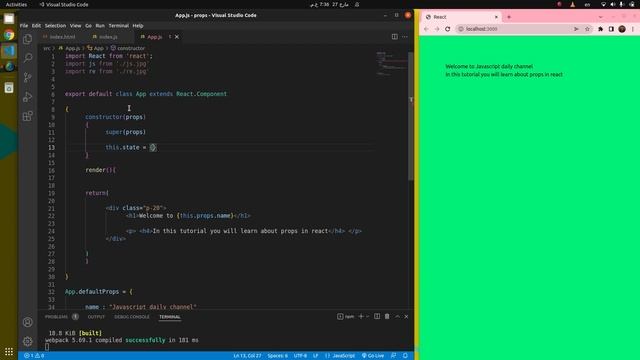
Task: Click the UTF-8 encoding indicator
Action: tap(300, 356)
